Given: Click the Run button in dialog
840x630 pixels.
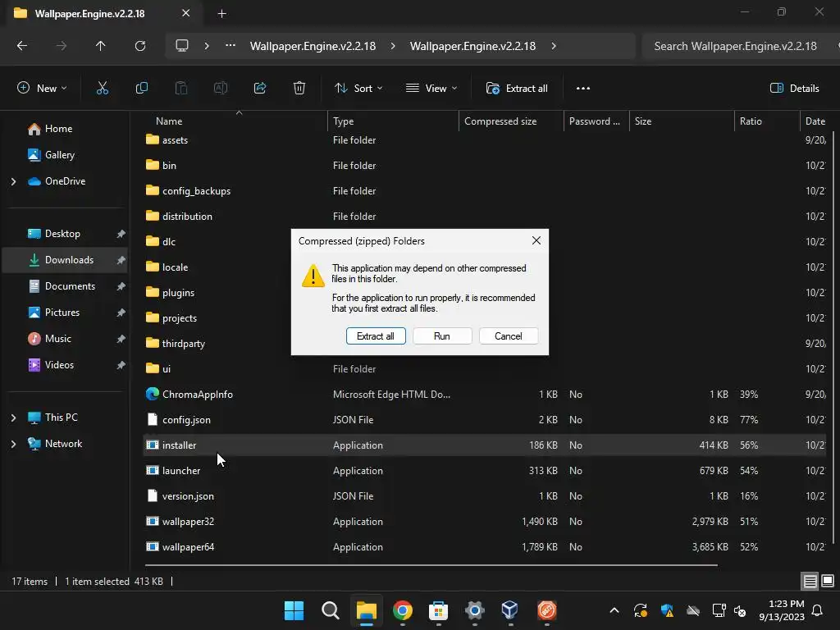Looking at the screenshot, I should point(442,336).
